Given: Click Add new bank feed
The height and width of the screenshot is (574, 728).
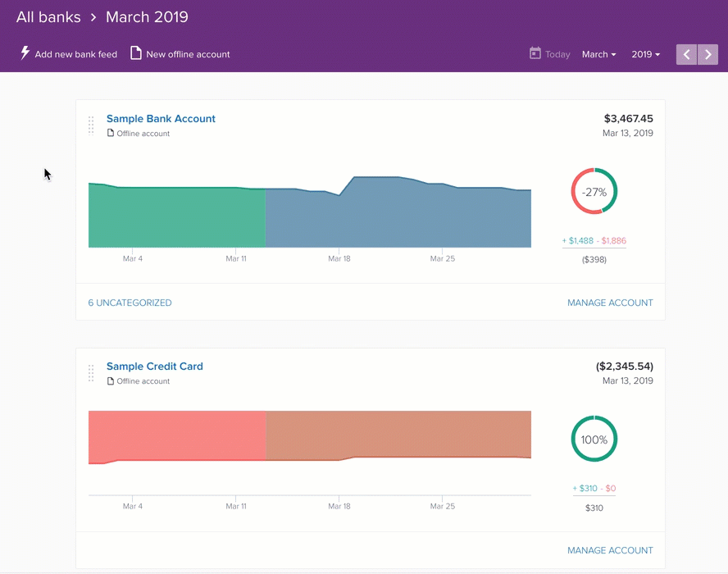Looking at the screenshot, I should coord(75,55).
